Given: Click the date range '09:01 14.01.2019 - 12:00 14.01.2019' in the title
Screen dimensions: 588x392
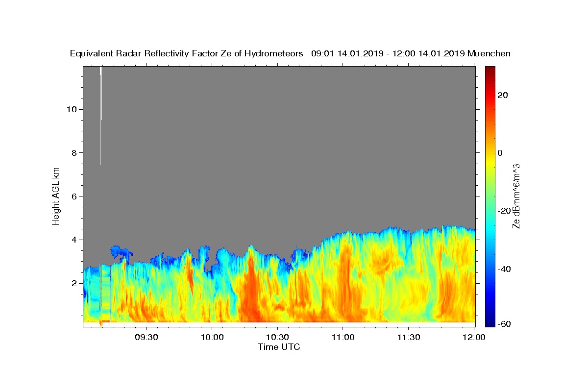Looking at the screenshot, I should [388, 53].
